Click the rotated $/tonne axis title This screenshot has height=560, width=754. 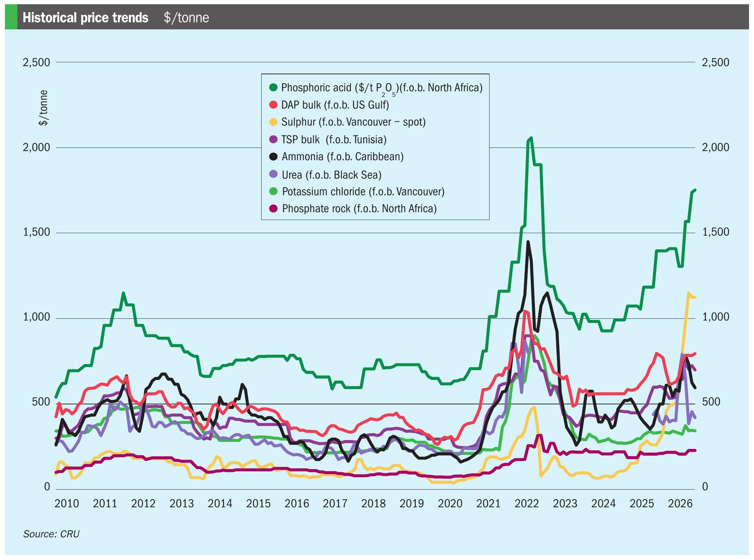[x=43, y=108]
